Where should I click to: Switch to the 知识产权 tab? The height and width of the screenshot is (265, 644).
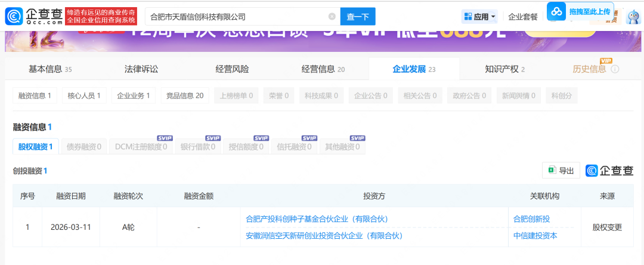pos(505,69)
